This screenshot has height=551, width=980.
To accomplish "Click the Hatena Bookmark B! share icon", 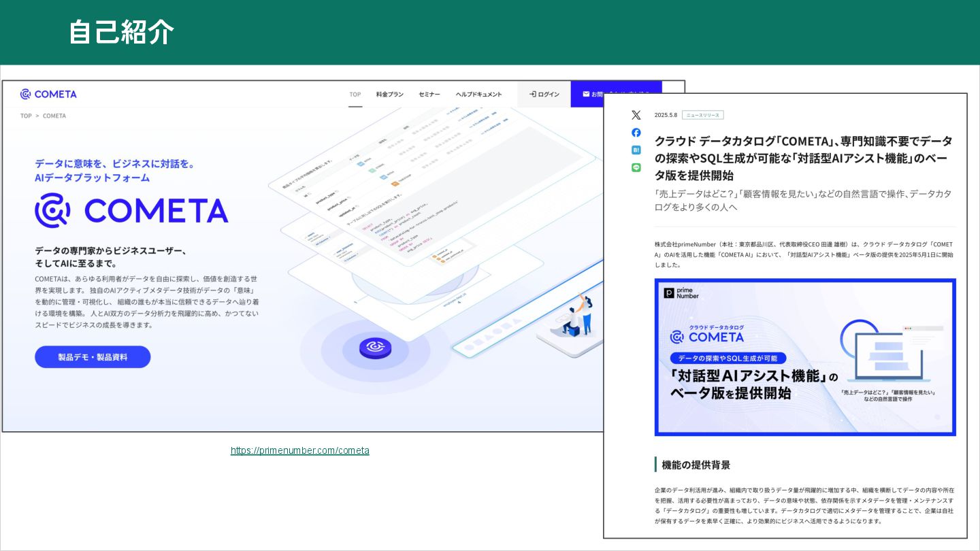I will point(636,150).
